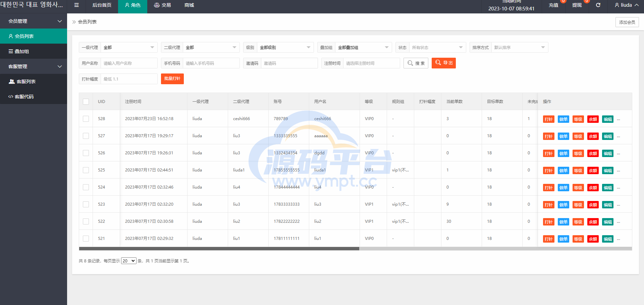644x305 pixels.
Task: Click the 做单 button for UID 525
Action: [x=563, y=170]
